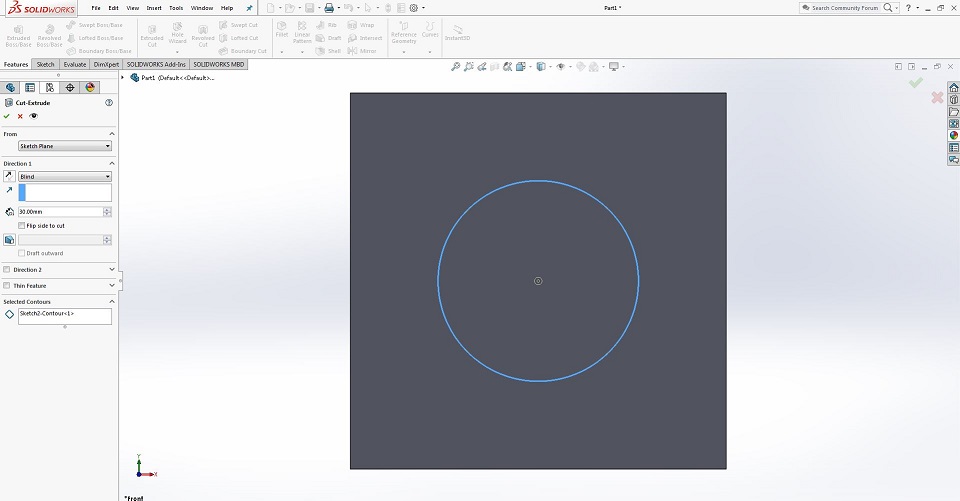Click the depth field showing 30.00mm
960x501 pixels.
[x=61, y=212]
